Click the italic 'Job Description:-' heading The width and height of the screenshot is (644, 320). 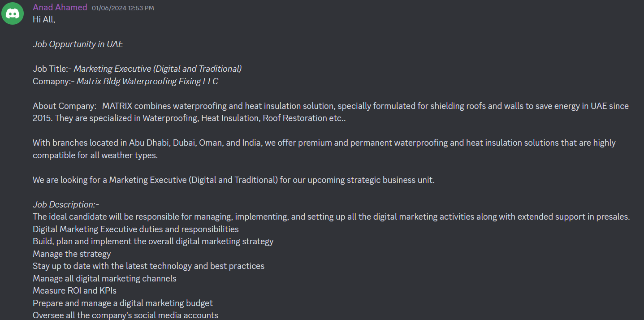coord(66,205)
